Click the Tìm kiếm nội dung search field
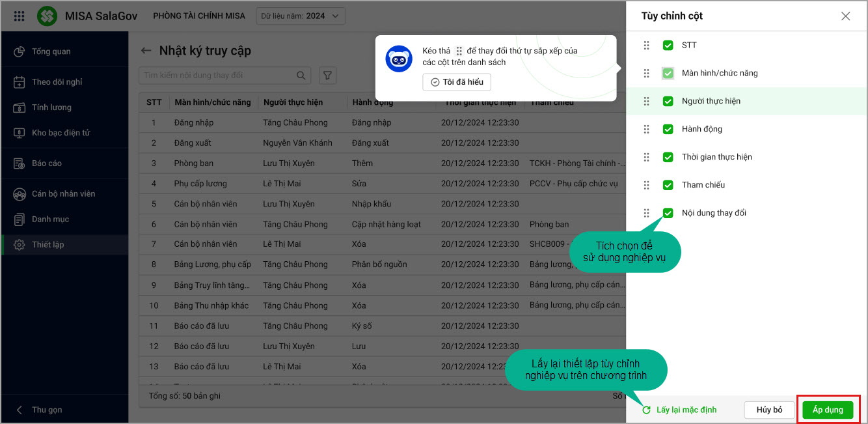 coord(217,76)
